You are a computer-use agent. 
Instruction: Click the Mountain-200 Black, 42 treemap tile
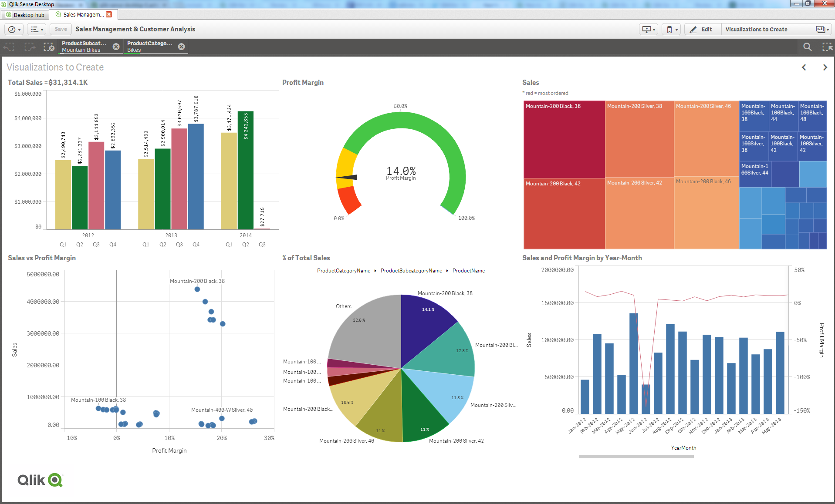point(564,213)
